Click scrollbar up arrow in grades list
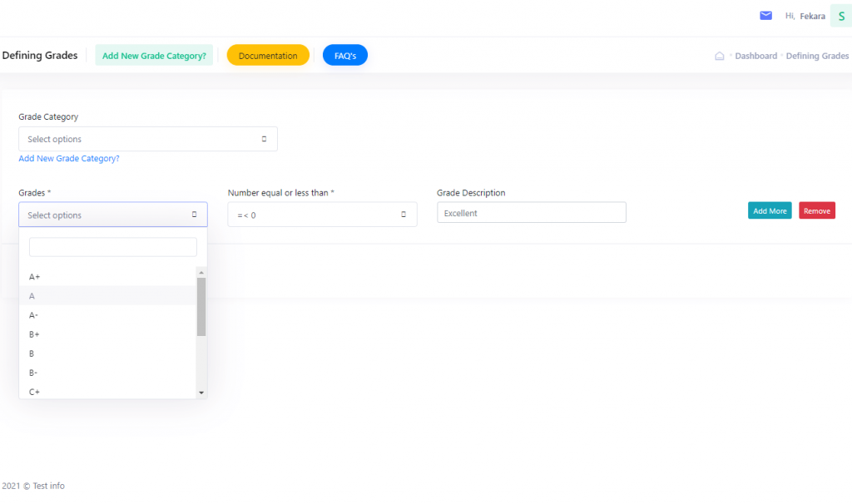852x504 pixels. click(201, 272)
